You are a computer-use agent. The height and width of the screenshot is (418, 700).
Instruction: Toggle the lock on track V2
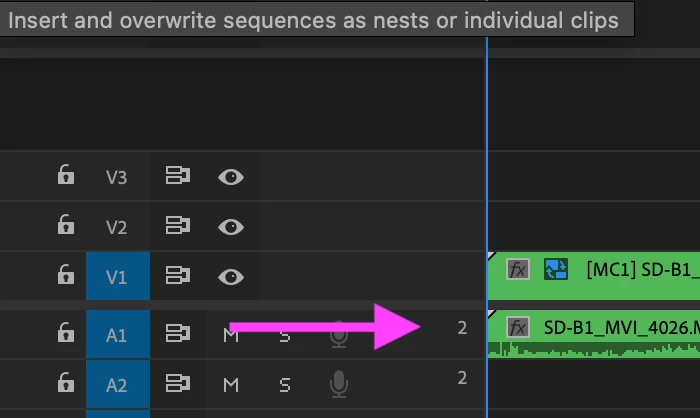[65, 226]
